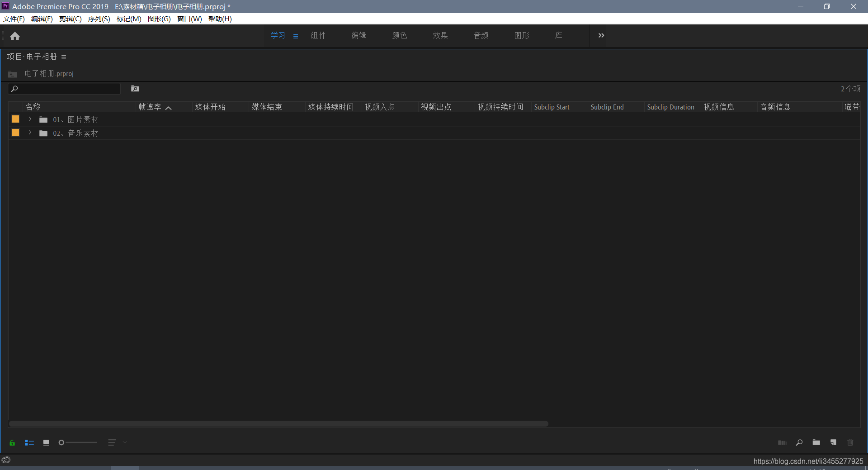Switch to the 颜色 workspace

click(x=400, y=35)
